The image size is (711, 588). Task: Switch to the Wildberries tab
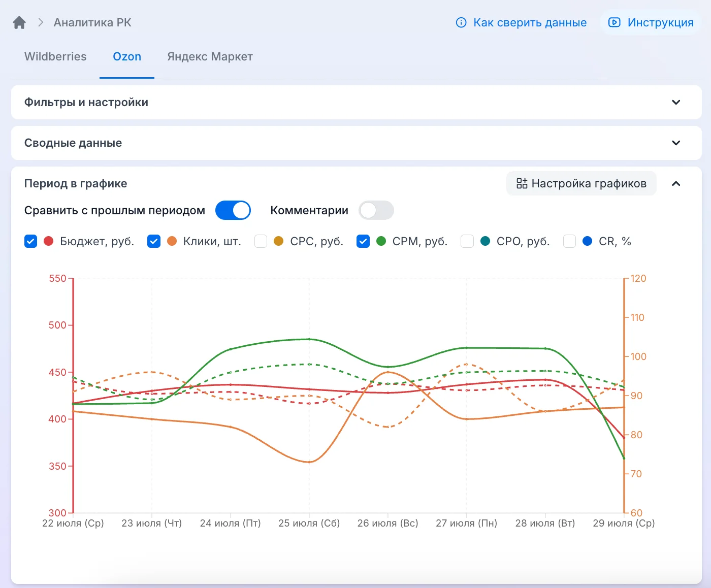tap(55, 56)
